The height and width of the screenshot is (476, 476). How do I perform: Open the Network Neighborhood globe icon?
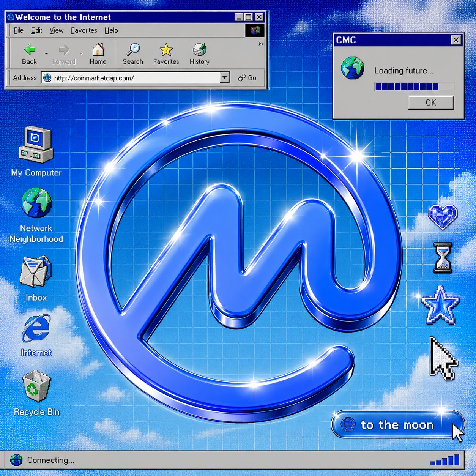coord(36,203)
